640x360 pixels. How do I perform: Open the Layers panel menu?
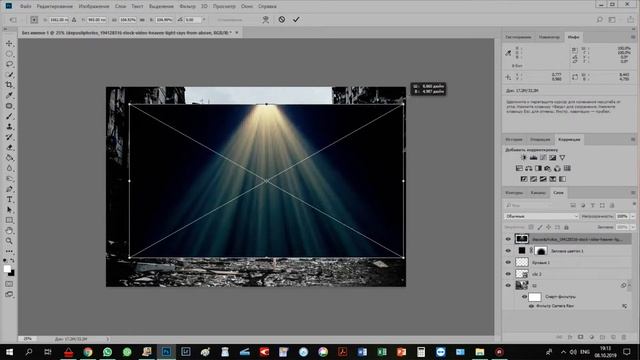coord(633,193)
